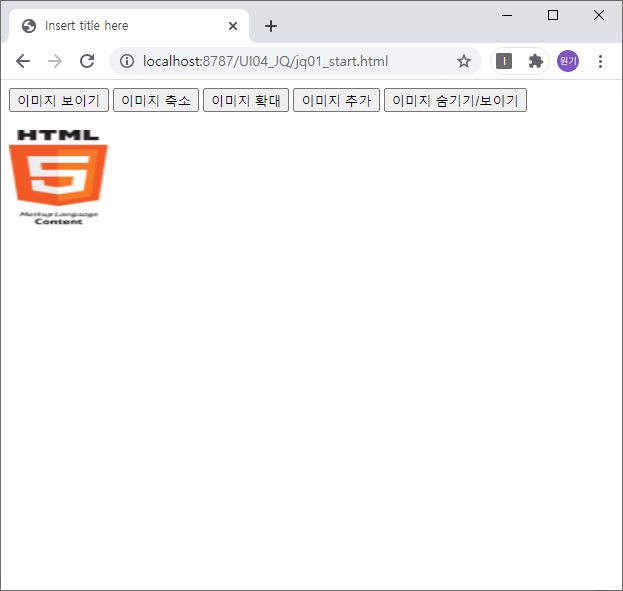Viewport: 623px width, 591px height.
Task: Open a new tab with the plus button
Action: [271, 26]
